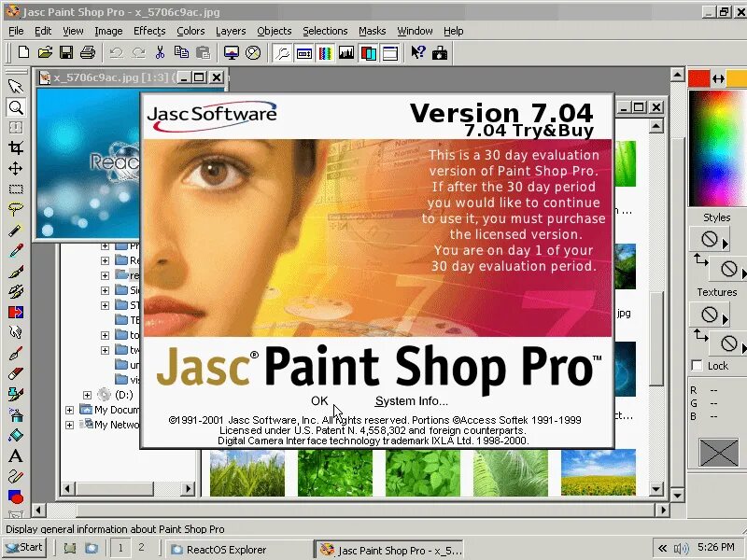Open the Effects menu
Image resolution: width=747 pixels, height=560 pixels.
point(149,31)
